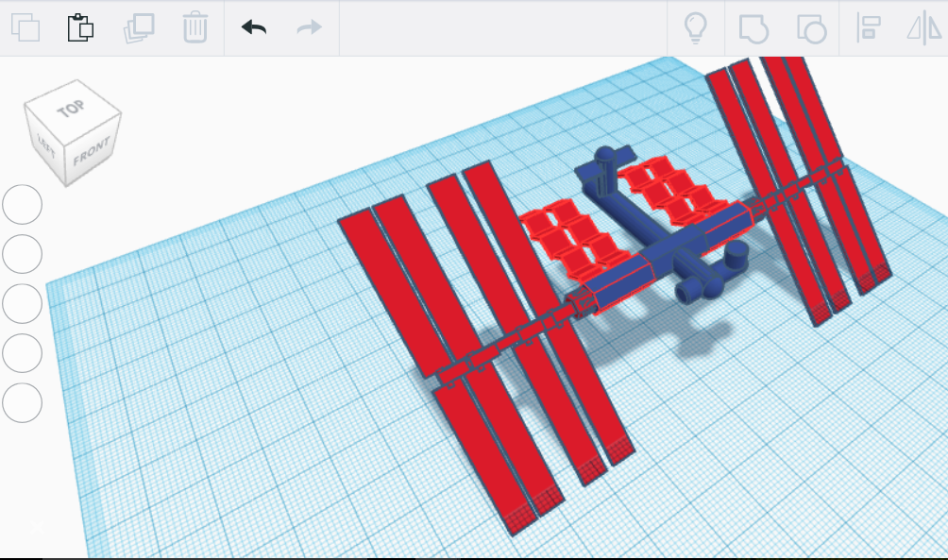The image size is (948, 560).
Task: Click the Paste clipboard icon
Action: point(80,27)
